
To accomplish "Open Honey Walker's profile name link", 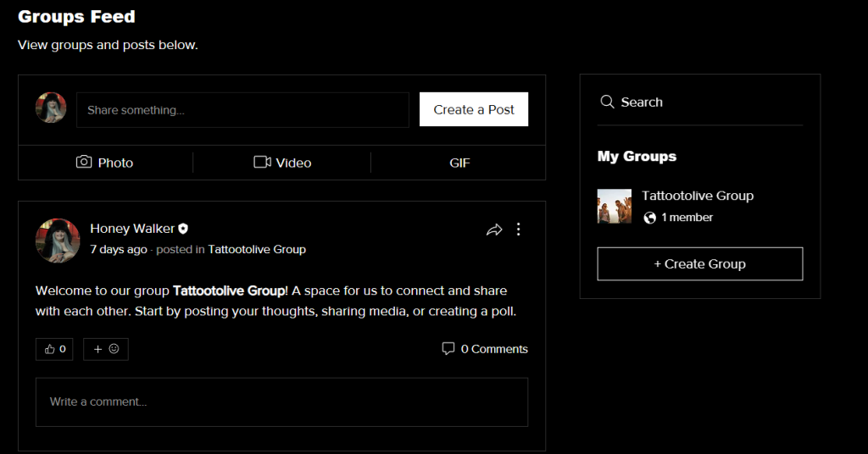I will point(132,229).
